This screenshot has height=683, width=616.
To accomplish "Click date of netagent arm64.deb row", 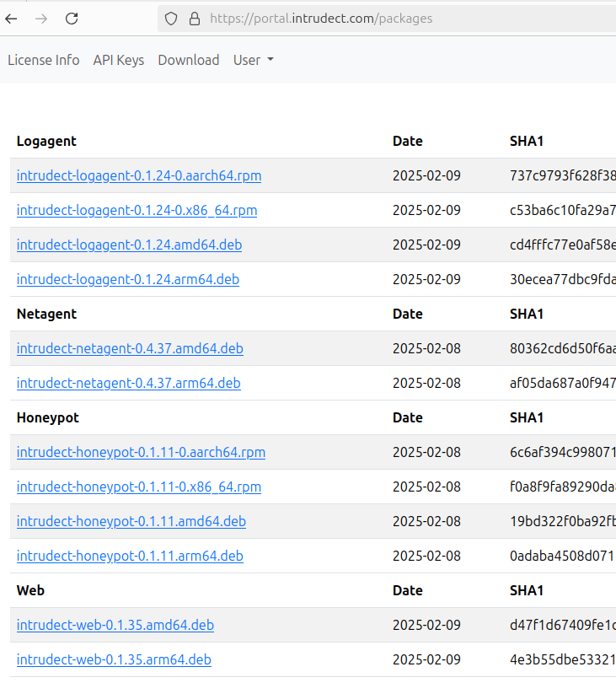I will (426, 384).
